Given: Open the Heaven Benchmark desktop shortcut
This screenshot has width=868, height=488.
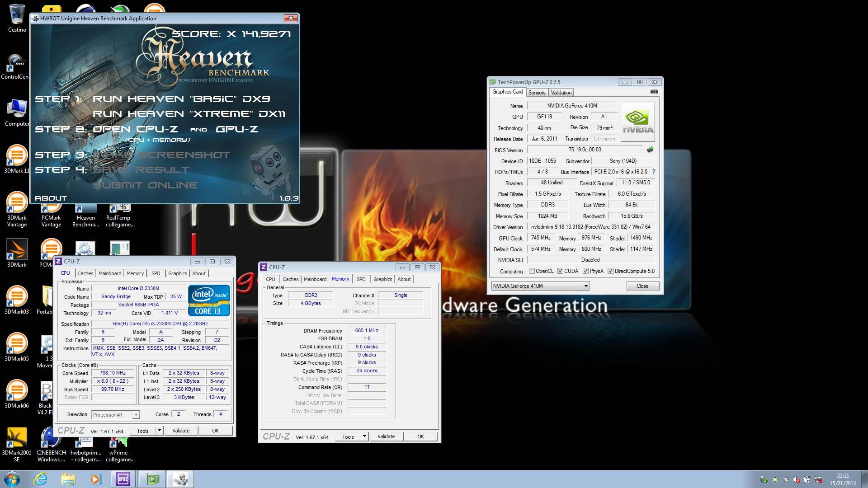Looking at the screenshot, I should pos(85,215).
